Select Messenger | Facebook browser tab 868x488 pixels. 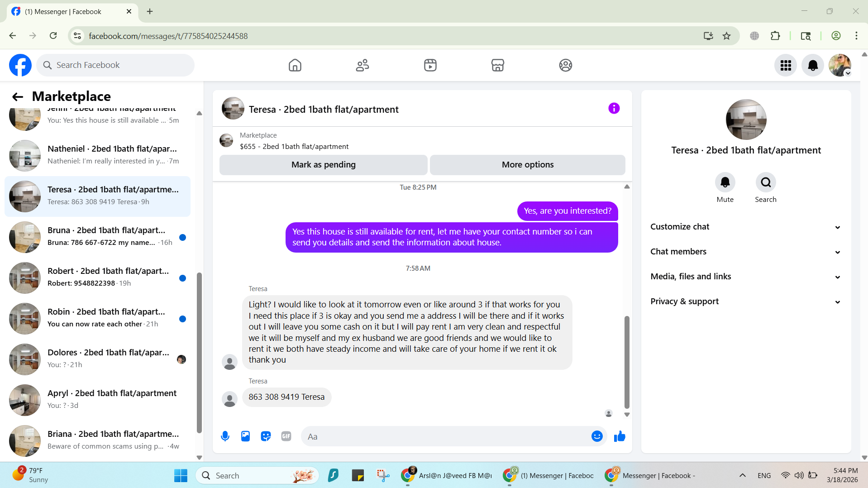tap(72, 11)
